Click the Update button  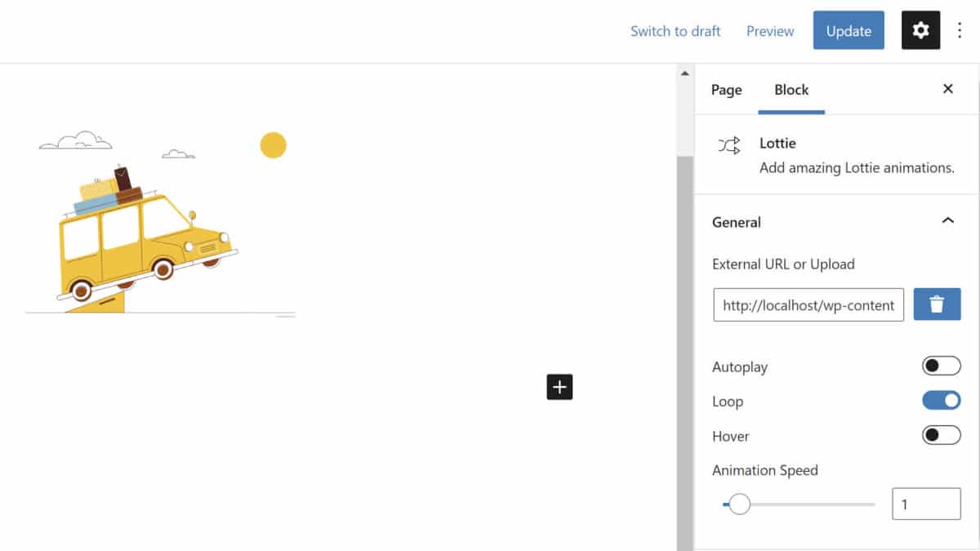pos(848,31)
